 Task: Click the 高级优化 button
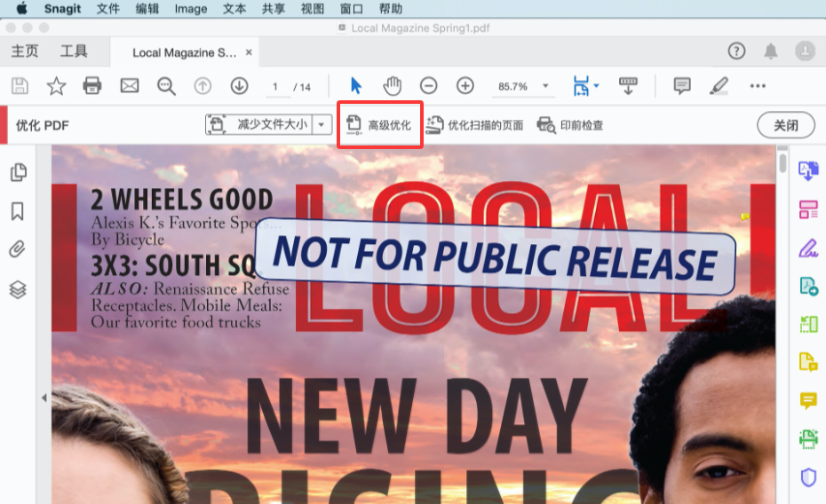(x=379, y=125)
